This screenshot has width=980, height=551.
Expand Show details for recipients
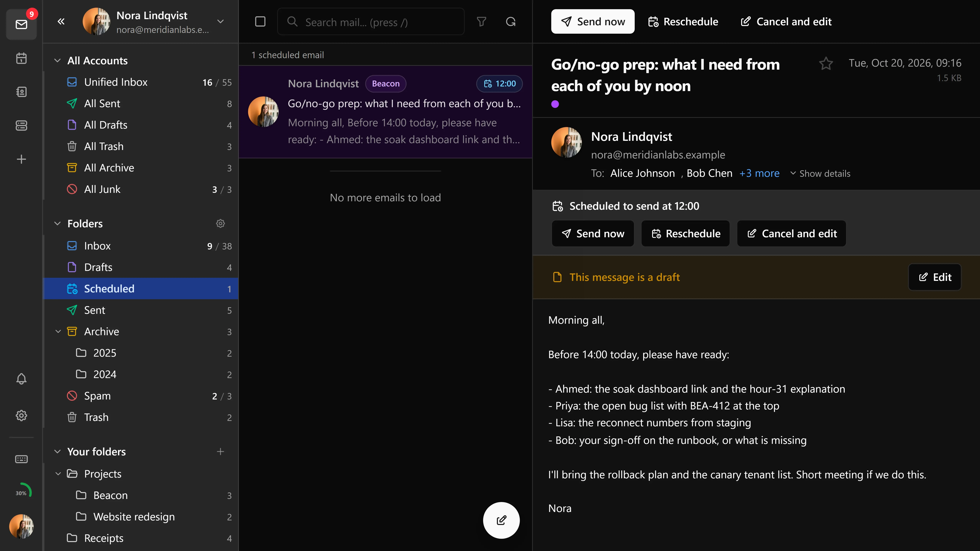(x=820, y=173)
